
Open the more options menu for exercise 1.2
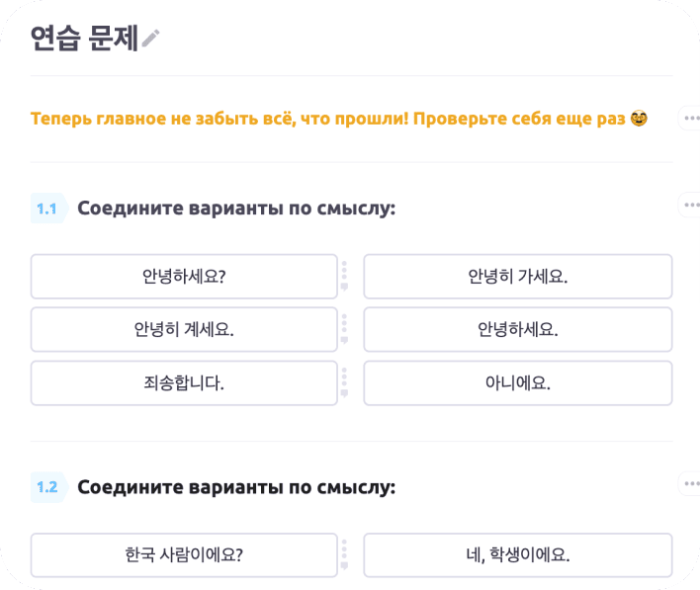pyautogui.click(x=689, y=484)
